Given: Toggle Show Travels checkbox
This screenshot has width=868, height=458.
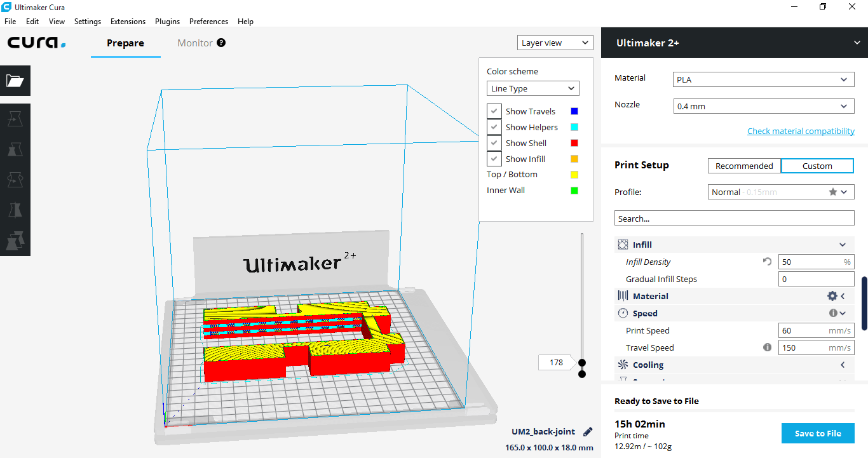Looking at the screenshot, I should click(494, 111).
